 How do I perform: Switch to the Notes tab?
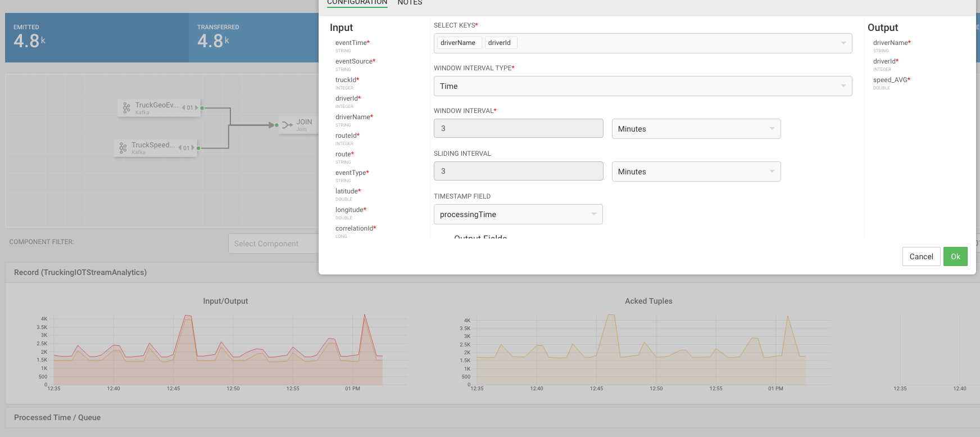tap(410, 3)
